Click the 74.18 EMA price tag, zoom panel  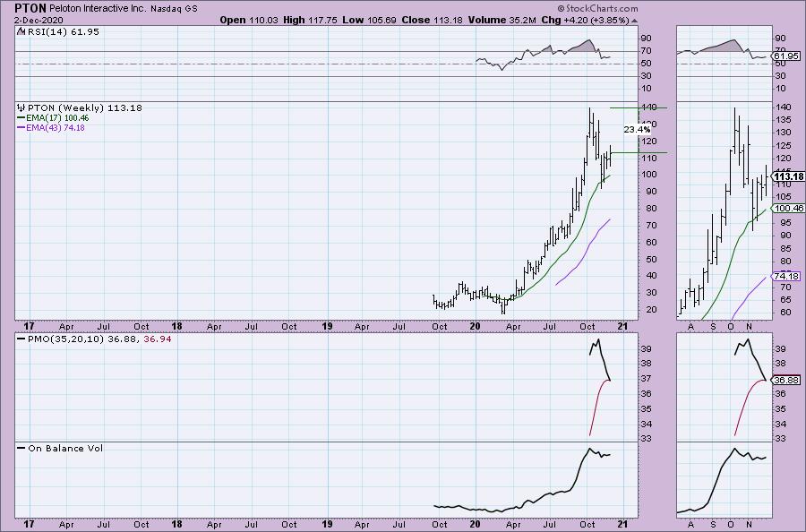pos(786,277)
